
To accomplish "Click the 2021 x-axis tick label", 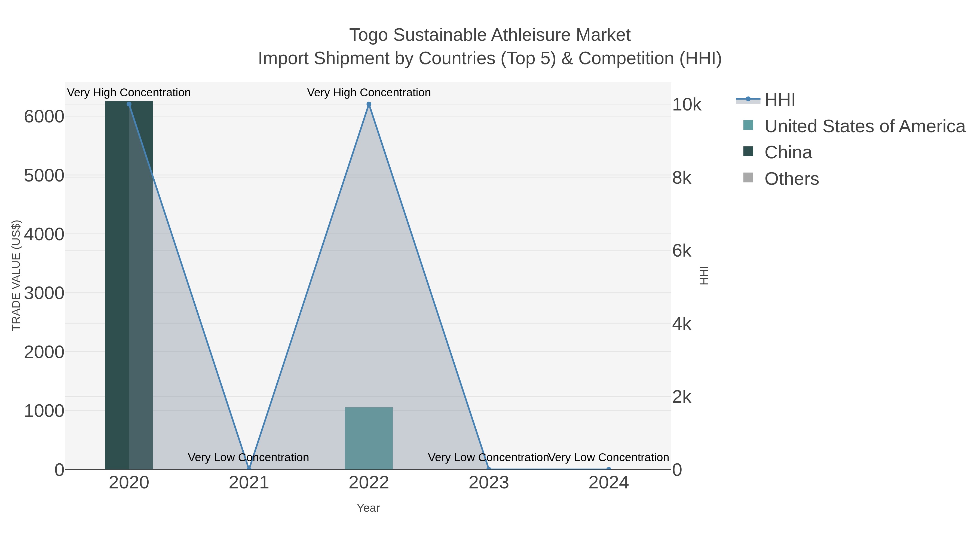I will 249,483.
